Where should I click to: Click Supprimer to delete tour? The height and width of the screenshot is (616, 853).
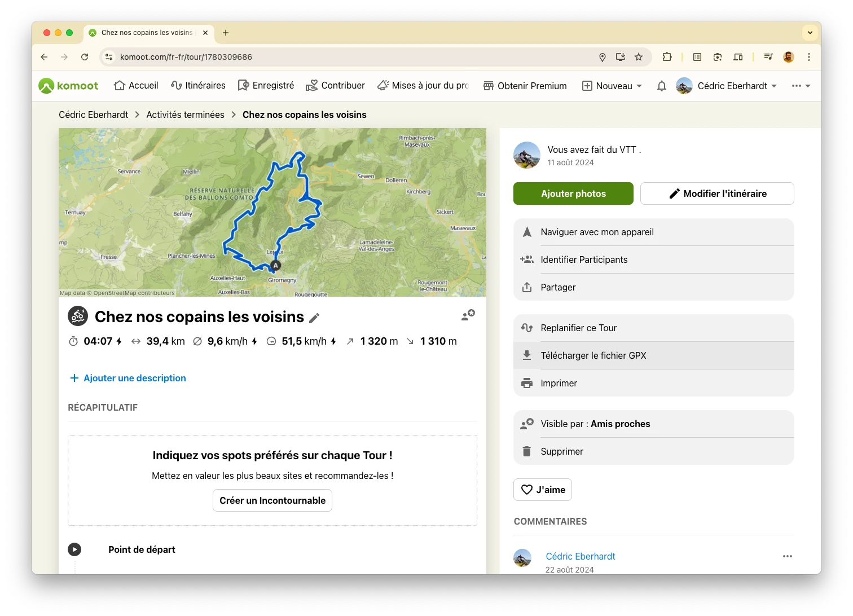click(x=654, y=451)
